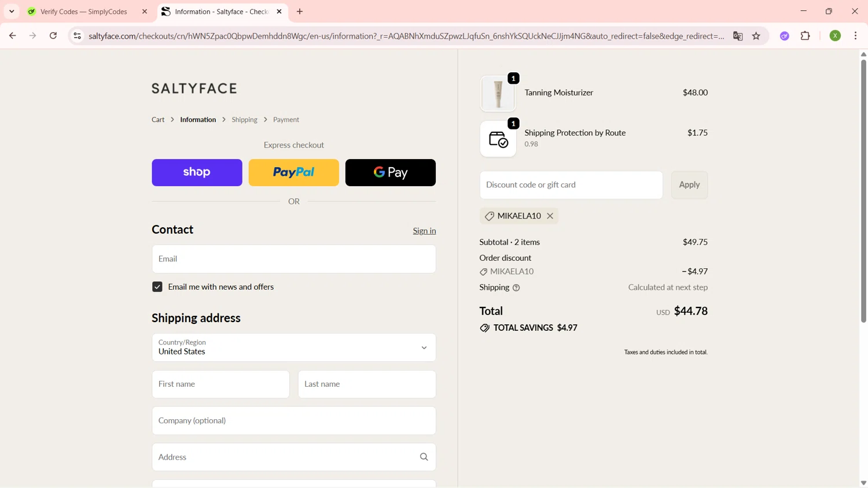Focus the Address field

294,457
